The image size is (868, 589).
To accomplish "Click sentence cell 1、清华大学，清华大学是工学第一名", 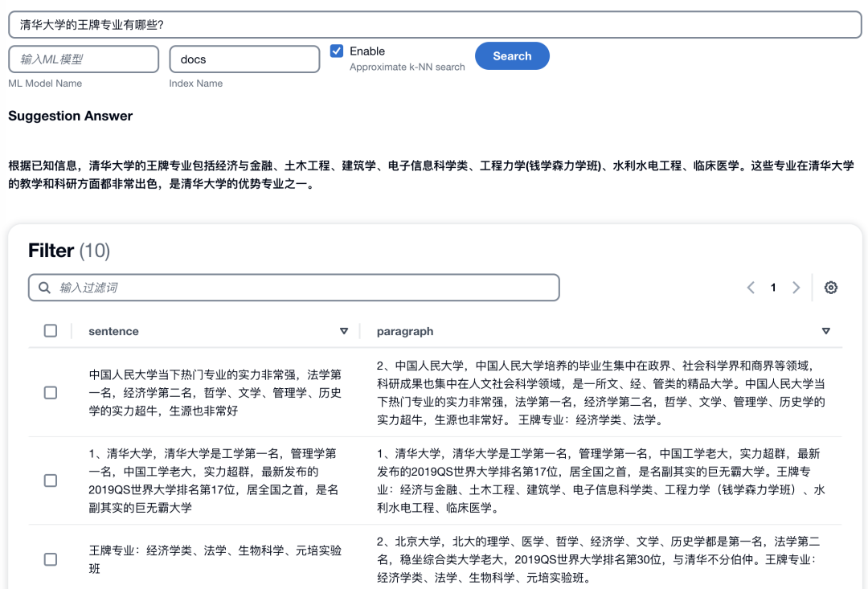I will click(214, 481).
